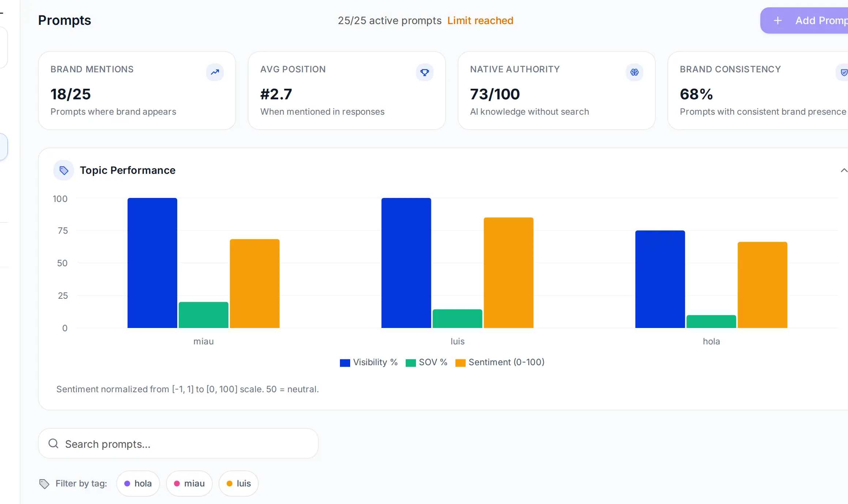This screenshot has height=504, width=848.
Task: Click the 'miau' x-axis label
Action: coord(204,341)
